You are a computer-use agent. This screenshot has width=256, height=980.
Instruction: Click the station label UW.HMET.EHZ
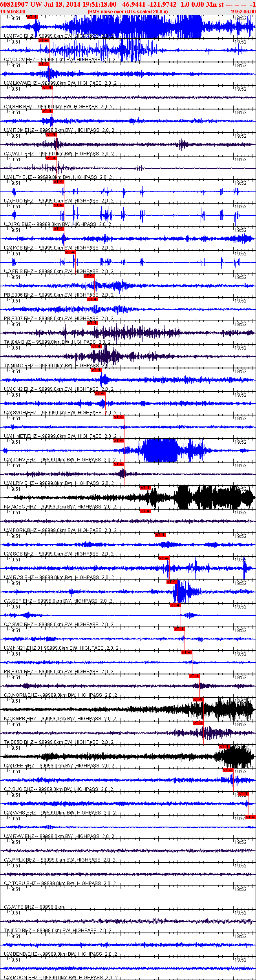[20, 436]
